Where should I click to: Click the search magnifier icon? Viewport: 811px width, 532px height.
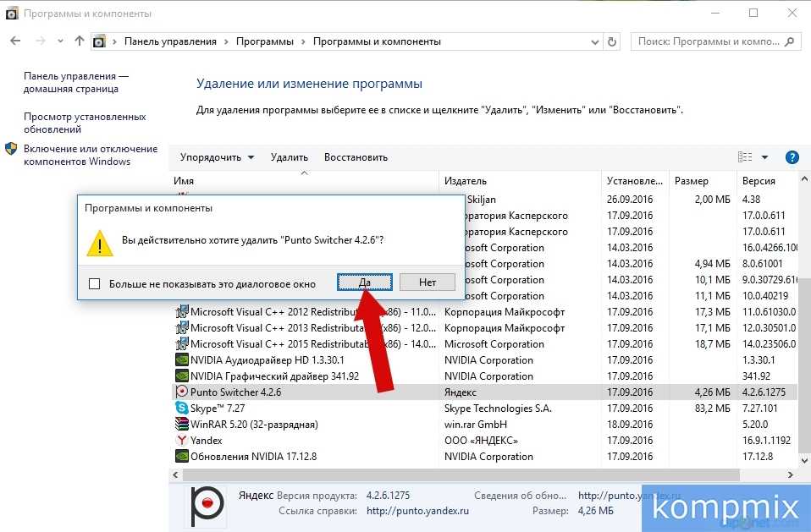pyautogui.click(x=789, y=41)
